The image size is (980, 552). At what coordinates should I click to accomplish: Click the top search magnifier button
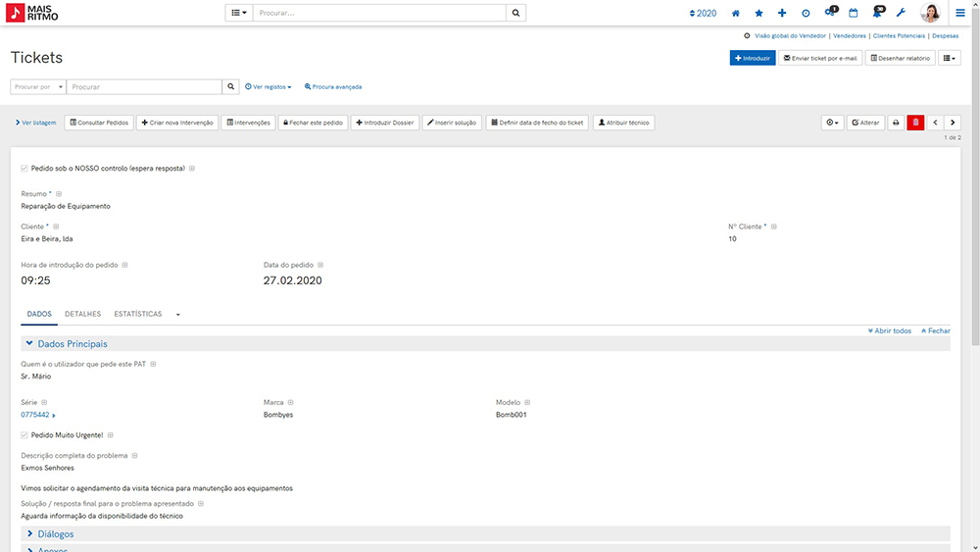515,13
